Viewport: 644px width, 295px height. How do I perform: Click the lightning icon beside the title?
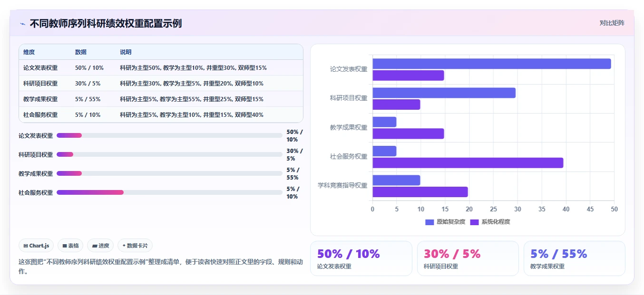click(22, 24)
